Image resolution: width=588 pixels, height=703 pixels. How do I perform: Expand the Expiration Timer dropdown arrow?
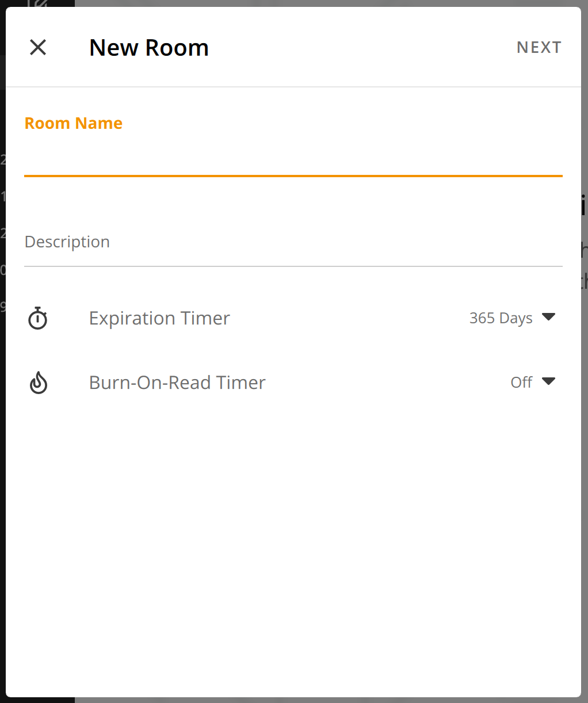click(549, 317)
